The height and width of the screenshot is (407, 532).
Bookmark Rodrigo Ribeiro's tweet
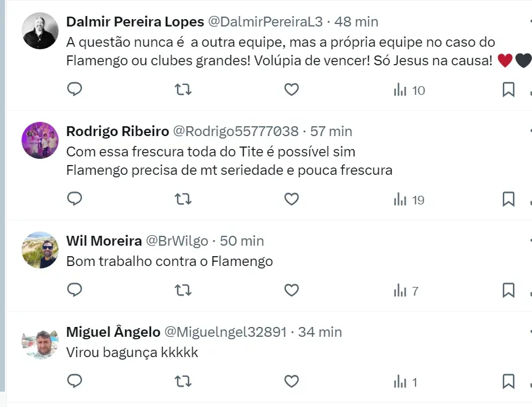tap(508, 199)
